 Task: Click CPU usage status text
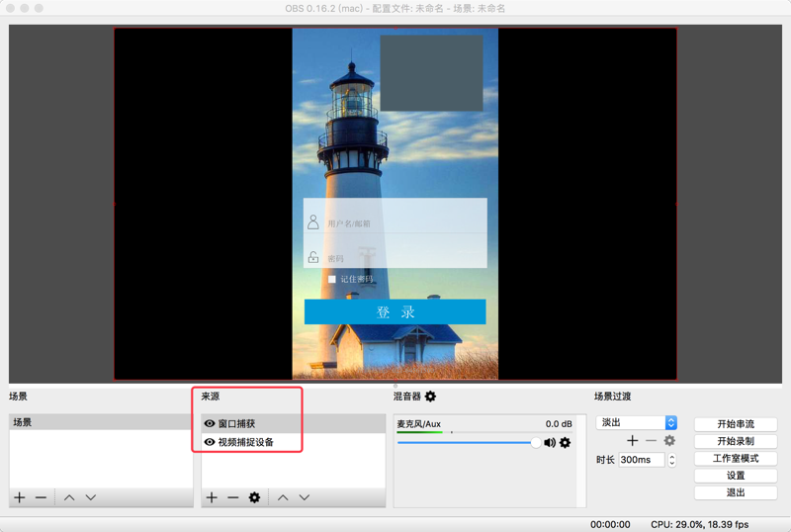click(x=700, y=524)
